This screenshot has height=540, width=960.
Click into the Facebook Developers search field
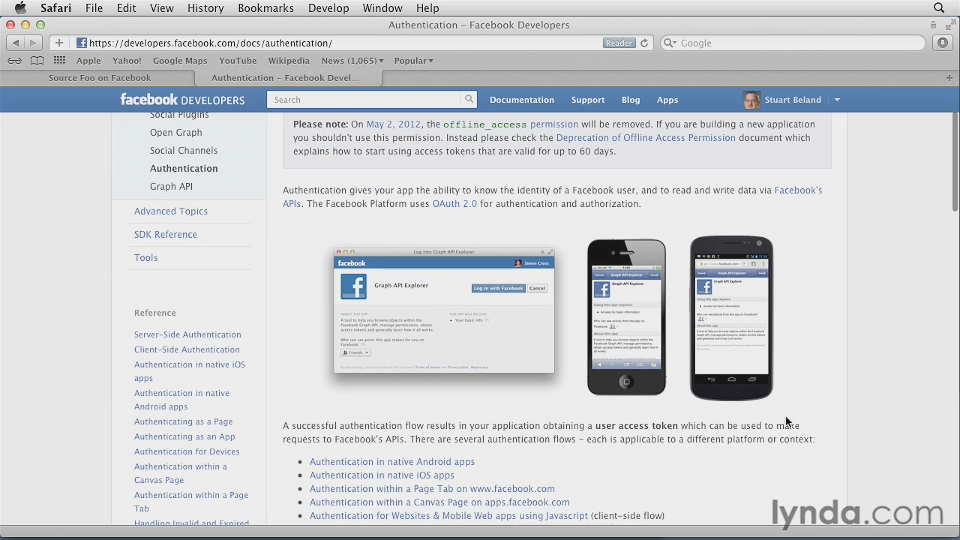(365, 100)
